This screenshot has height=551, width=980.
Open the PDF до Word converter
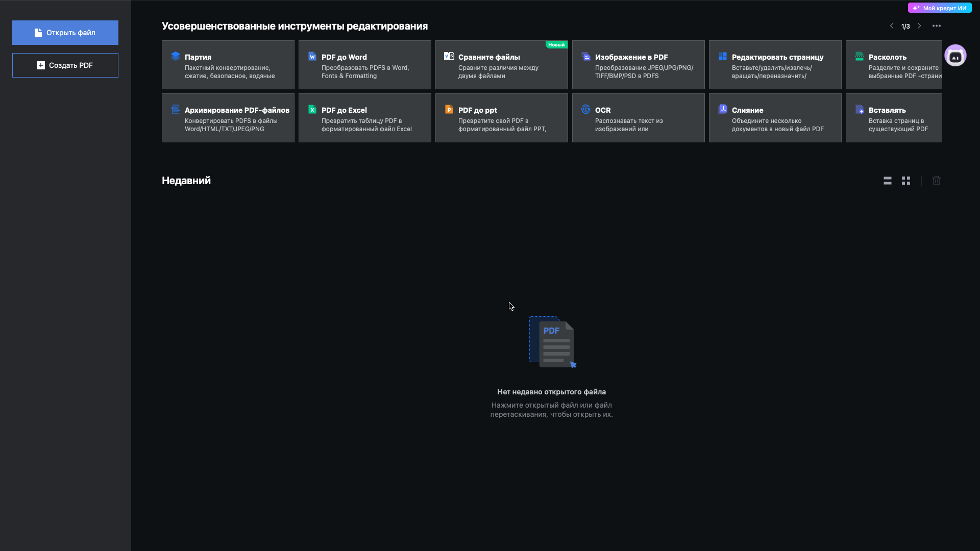click(364, 65)
